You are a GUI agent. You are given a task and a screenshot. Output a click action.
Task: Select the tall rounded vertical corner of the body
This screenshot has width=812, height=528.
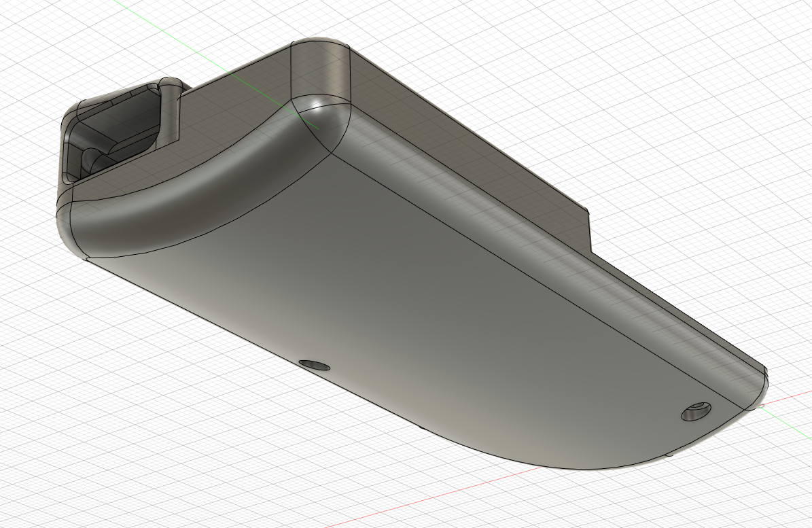tap(321, 70)
